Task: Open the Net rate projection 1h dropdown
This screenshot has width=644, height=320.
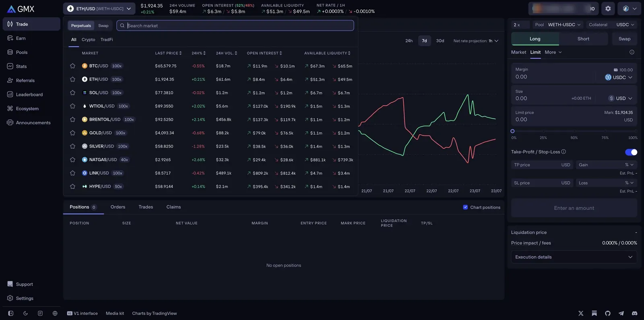Action: (476, 41)
